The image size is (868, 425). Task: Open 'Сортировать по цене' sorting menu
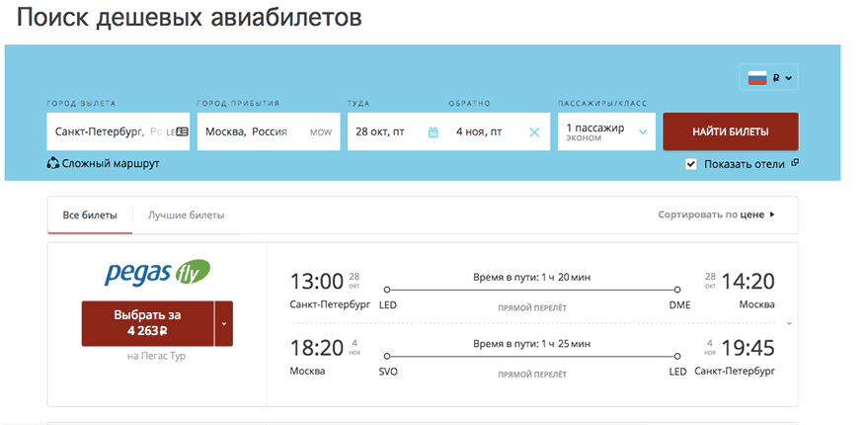pos(716,213)
